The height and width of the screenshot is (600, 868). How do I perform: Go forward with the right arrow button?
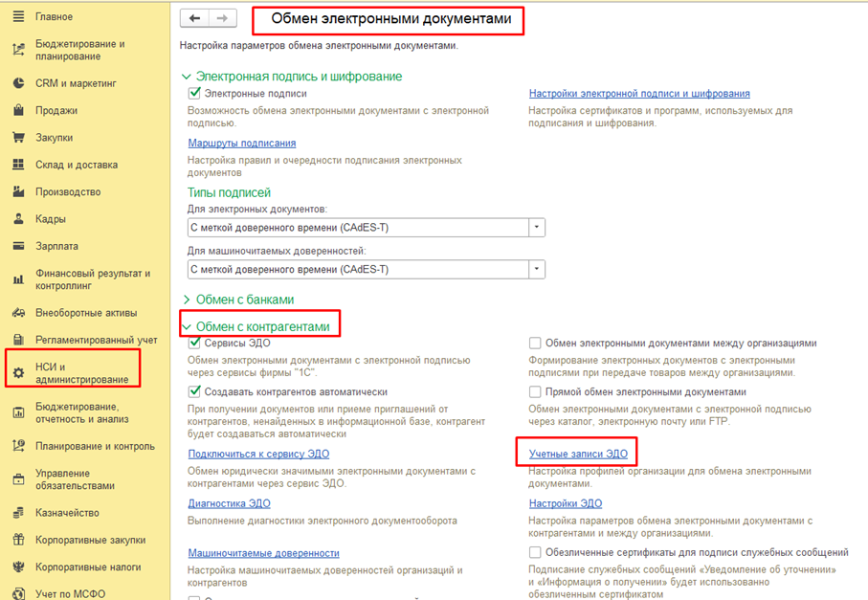(223, 18)
